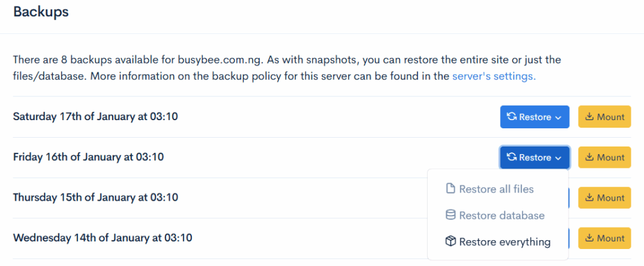Mount the Friday 16th of January backup
Screen dimensions: 644x266
tap(604, 157)
